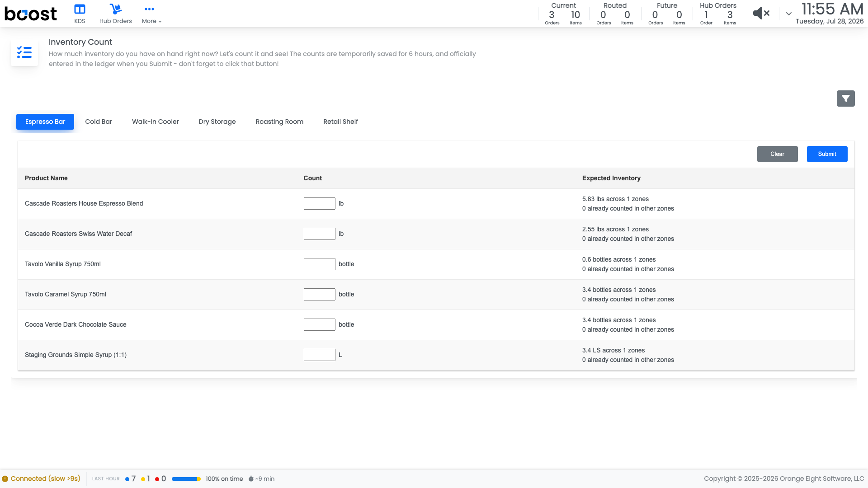
Task: Select the Espresso Bar tab
Action: (45, 122)
